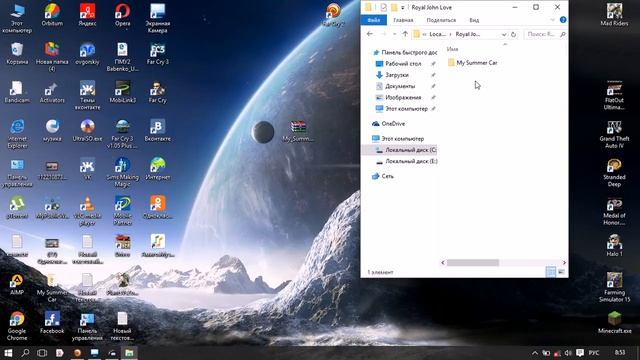Click the РУС language indicator in tray
Screen dimensions: 640x360
click(594, 353)
